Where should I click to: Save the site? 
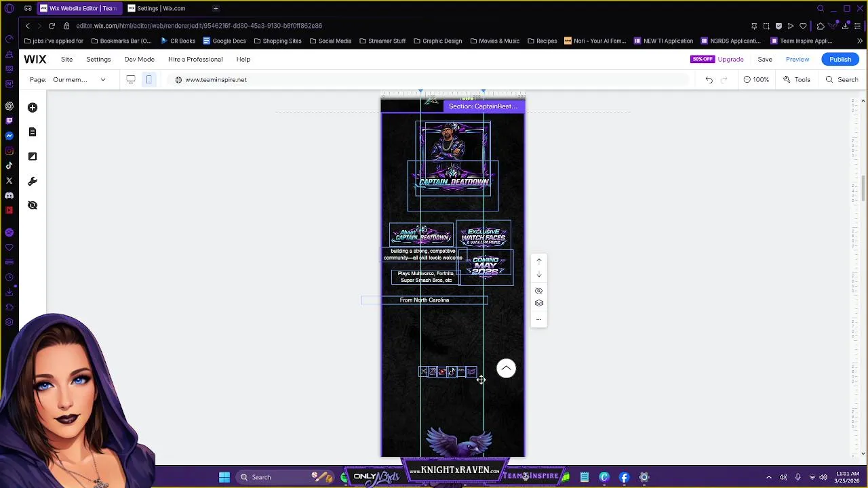coord(765,60)
